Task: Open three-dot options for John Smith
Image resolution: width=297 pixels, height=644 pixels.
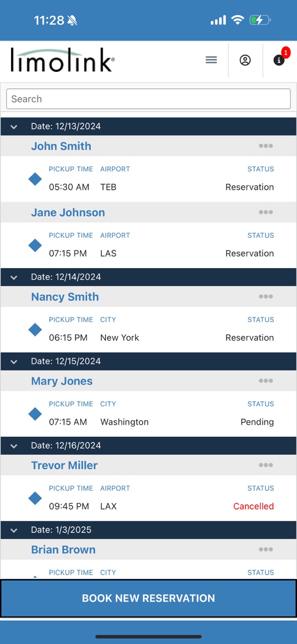Action: (x=266, y=146)
